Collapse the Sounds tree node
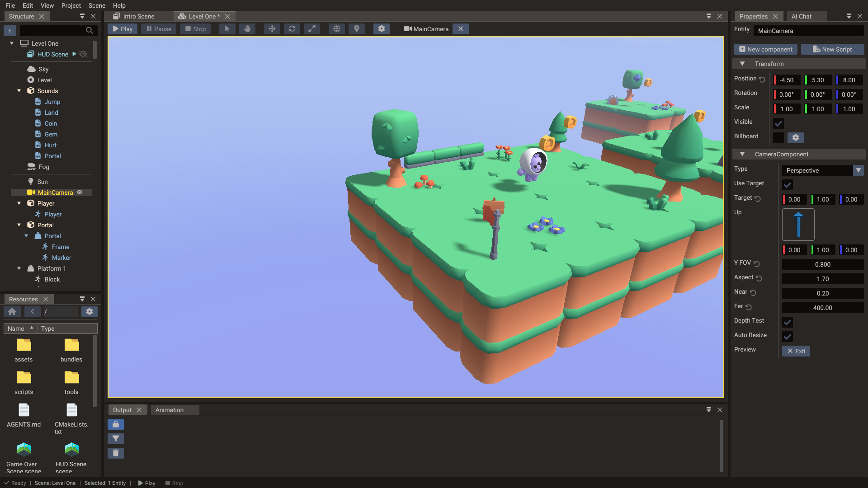This screenshot has height=488, width=868. coord(19,91)
